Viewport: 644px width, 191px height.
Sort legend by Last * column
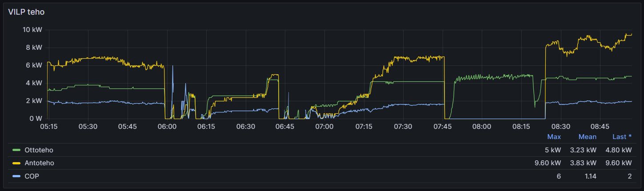(622, 137)
